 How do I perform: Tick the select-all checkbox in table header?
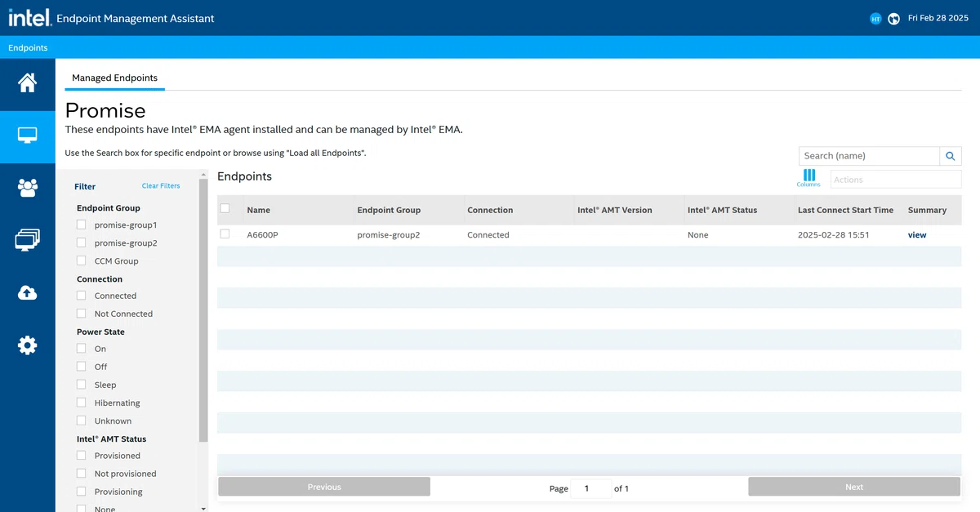point(225,209)
